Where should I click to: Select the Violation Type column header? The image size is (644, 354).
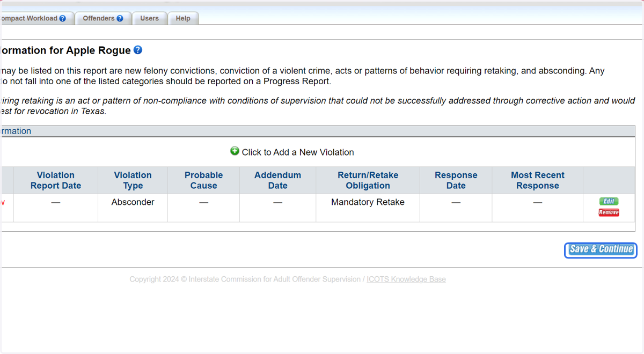tap(133, 180)
